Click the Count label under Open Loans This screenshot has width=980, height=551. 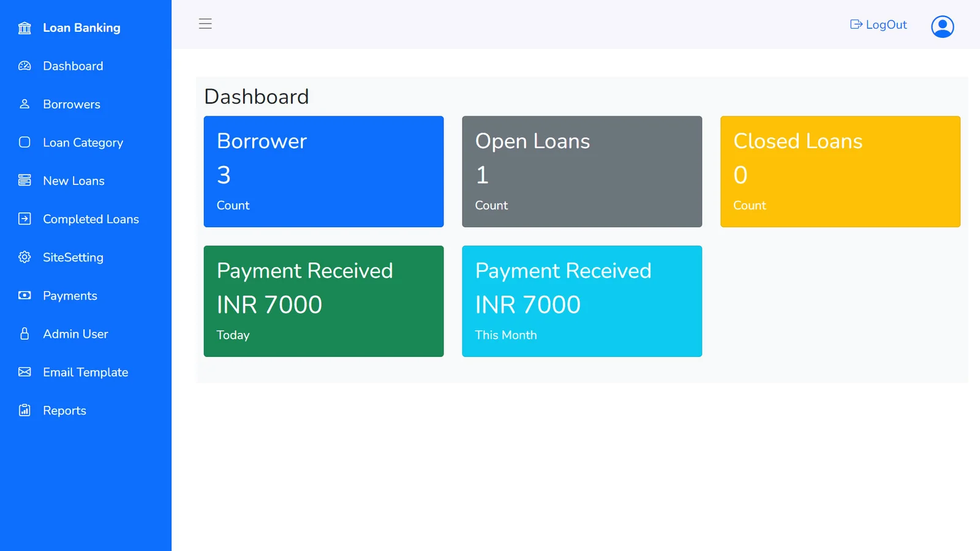click(x=492, y=205)
